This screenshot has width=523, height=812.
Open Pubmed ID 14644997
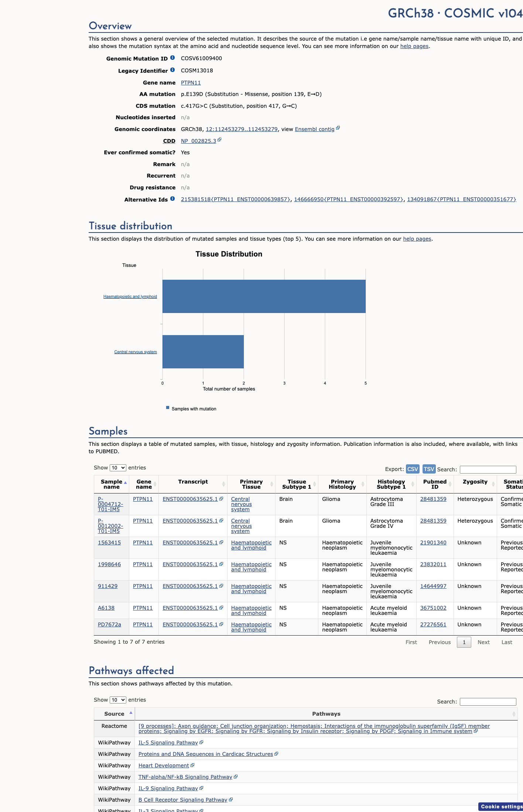433,586
